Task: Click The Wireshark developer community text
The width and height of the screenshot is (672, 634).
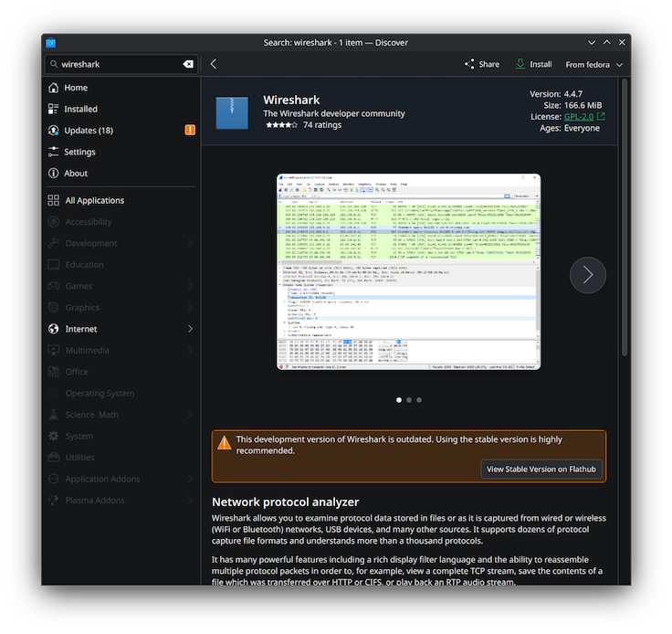Action: 334,113
